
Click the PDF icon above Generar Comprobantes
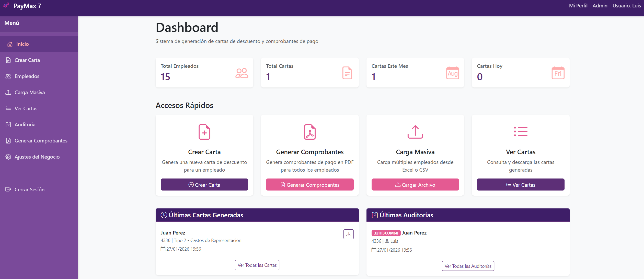point(310,132)
